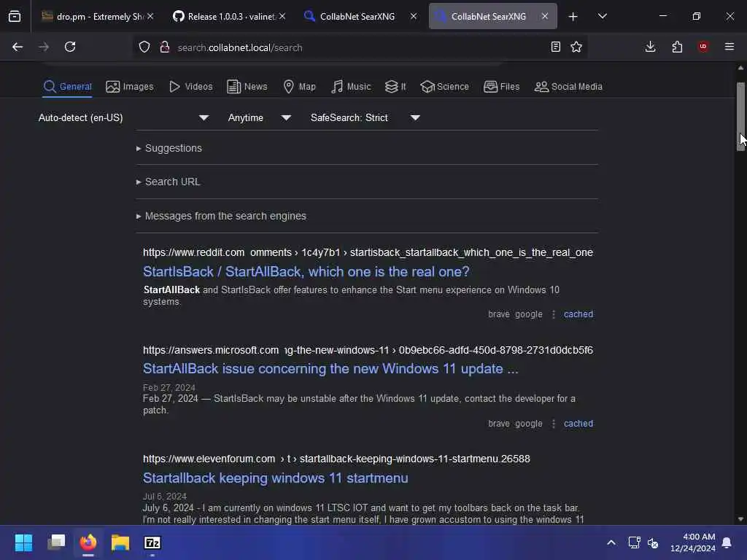Open the Firefox hamburger application menu

click(x=729, y=47)
